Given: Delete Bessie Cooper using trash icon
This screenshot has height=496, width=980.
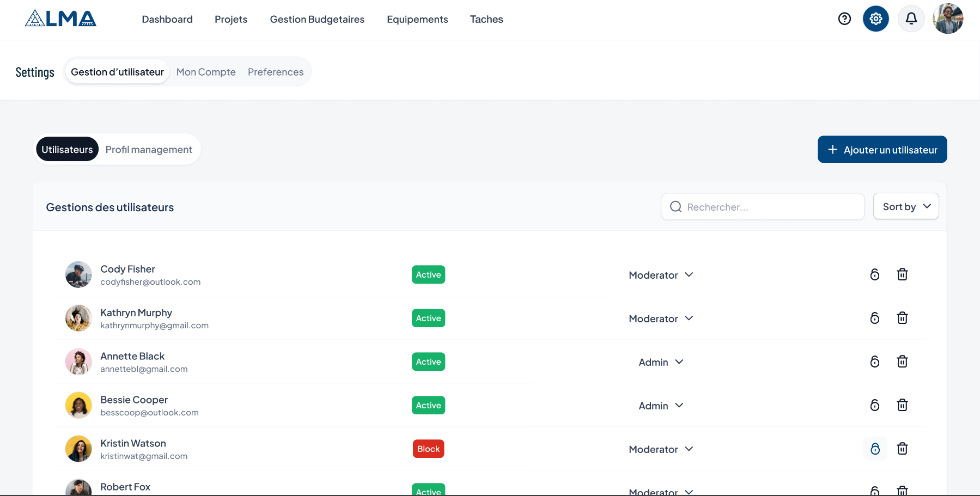Looking at the screenshot, I should 902,405.
